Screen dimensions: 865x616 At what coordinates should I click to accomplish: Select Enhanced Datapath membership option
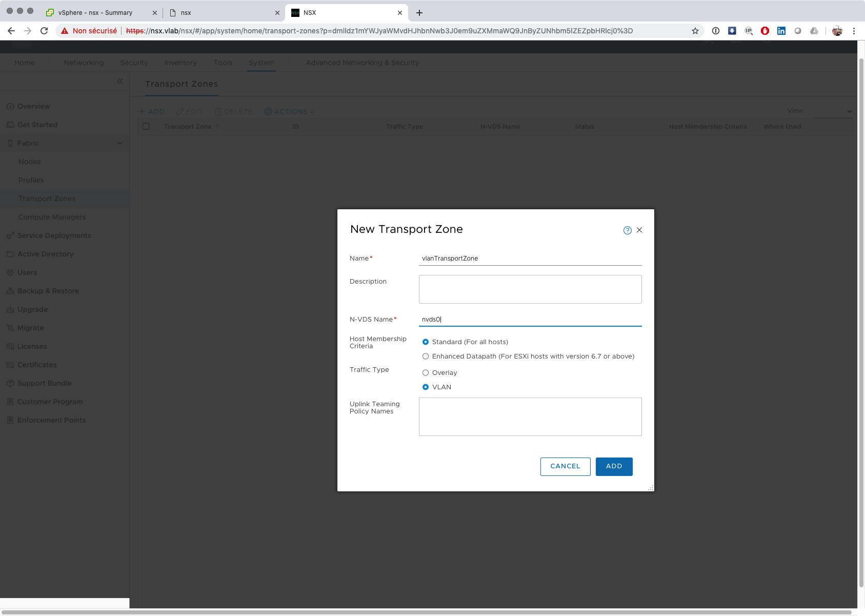point(426,356)
